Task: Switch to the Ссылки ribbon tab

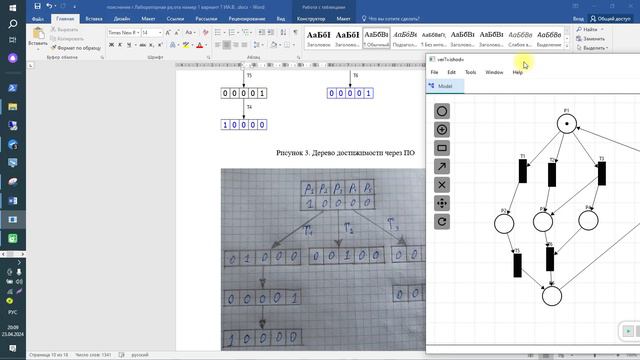Action: click(175, 19)
